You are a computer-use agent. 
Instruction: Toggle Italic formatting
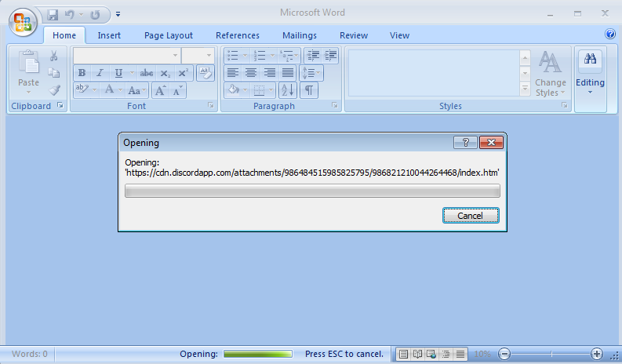[100, 73]
